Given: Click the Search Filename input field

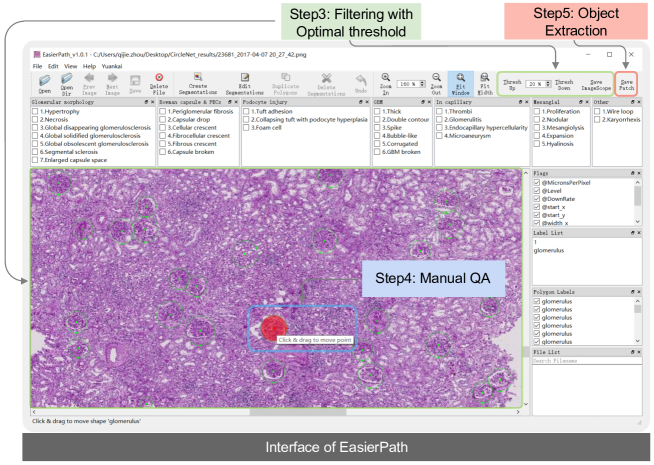Looking at the screenshot, I should [583, 360].
